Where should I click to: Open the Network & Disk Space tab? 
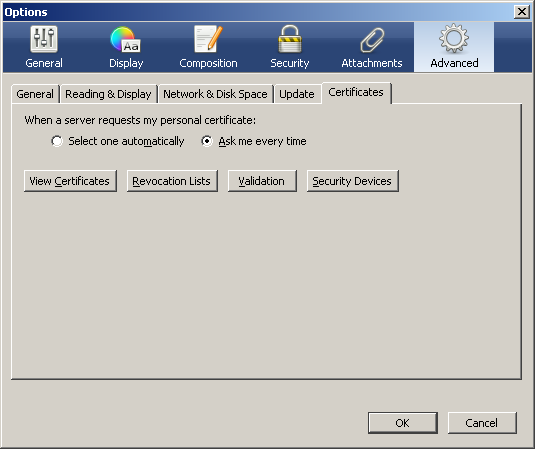(215, 94)
